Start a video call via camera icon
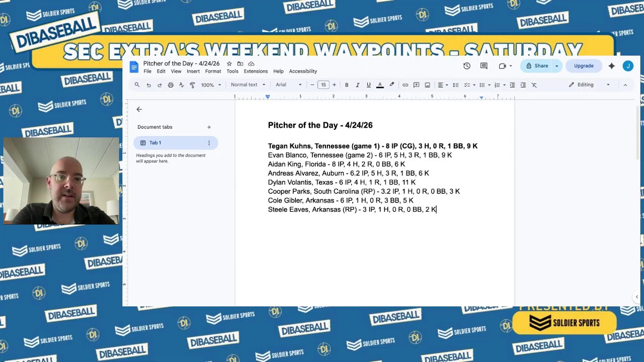644x362 pixels. click(x=502, y=66)
